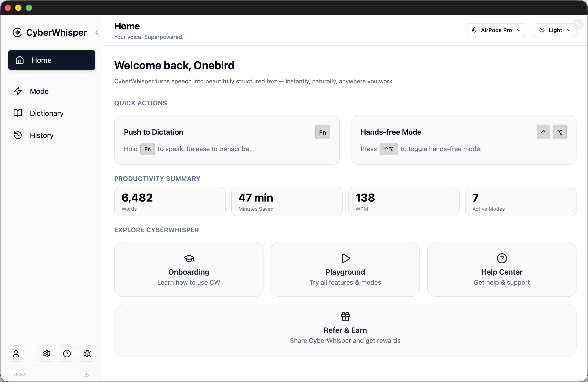Open the Playground card
The width and height of the screenshot is (588, 382).
[x=345, y=269]
